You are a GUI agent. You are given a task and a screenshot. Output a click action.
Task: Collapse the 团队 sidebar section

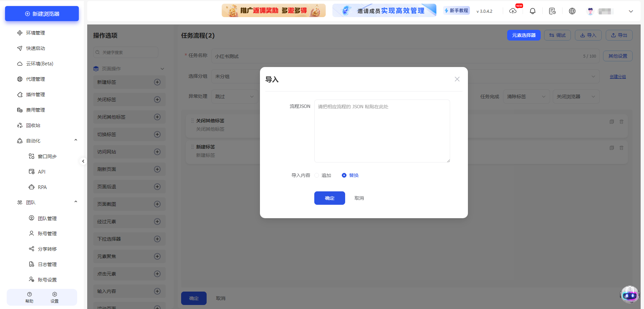coord(75,201)
